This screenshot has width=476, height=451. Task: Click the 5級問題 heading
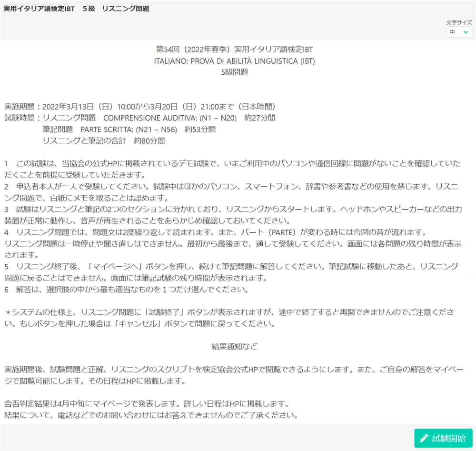point(234,72)
